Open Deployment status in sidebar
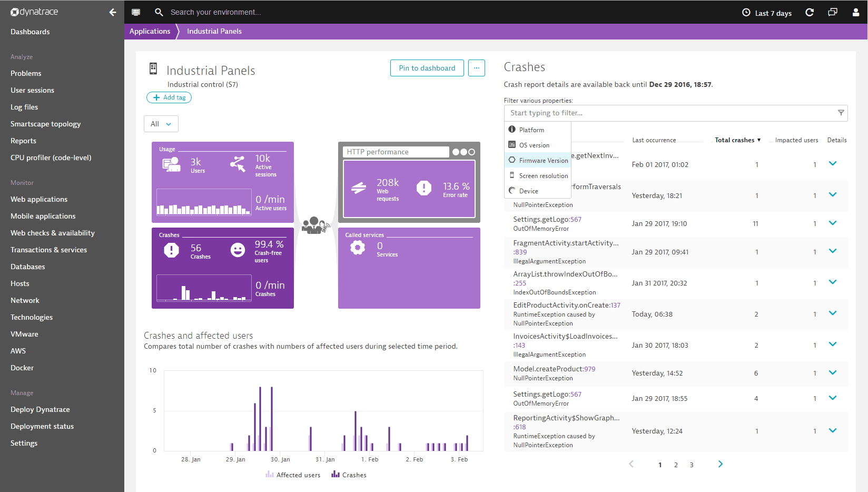The width and height of the screenshot is (868, 492). (42, 426)
